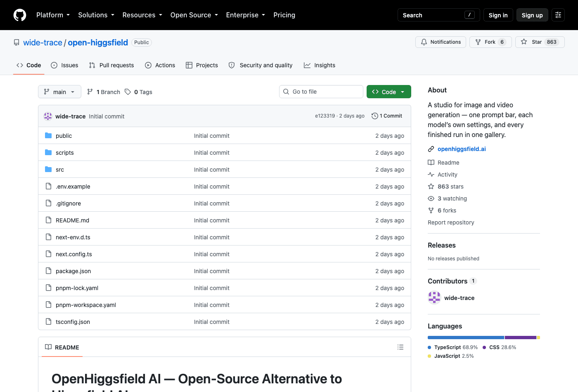The height and width of the screenshot is (392, 578).
Task: Open the GitHub homepage via the logo
Action: (x=20, y=15)
